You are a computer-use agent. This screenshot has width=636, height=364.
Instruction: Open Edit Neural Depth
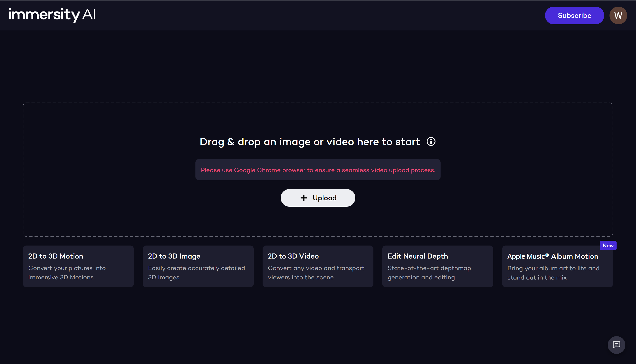point(438,266)
